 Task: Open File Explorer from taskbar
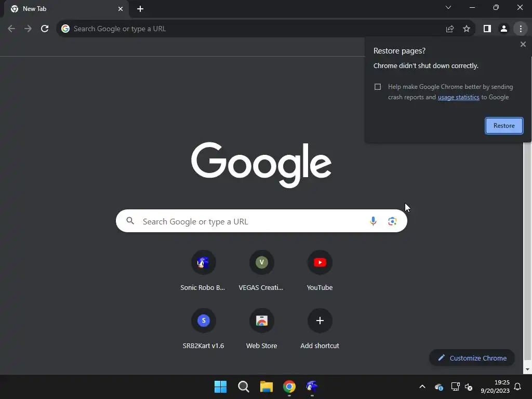point(267,387)
